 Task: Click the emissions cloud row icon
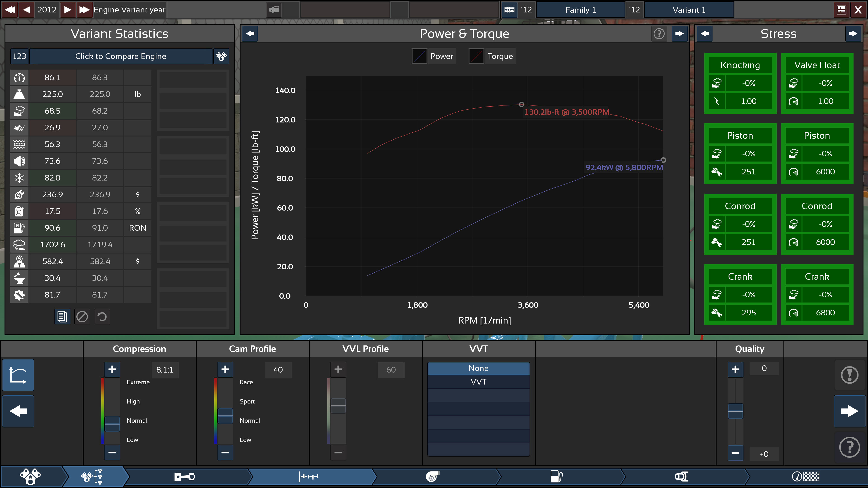coord(19,244)
